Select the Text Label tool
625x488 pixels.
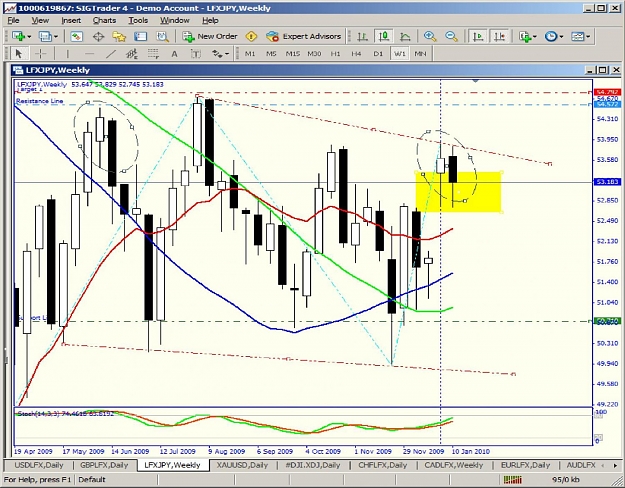pyautogui.click(x=196, y=53)
